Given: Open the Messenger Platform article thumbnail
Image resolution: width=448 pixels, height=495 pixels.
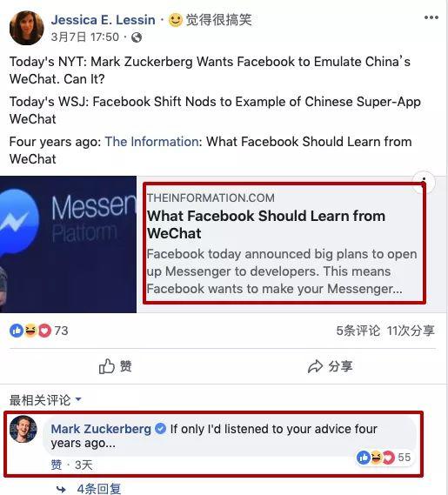Looking at the screenshot, I should point(68,244).
